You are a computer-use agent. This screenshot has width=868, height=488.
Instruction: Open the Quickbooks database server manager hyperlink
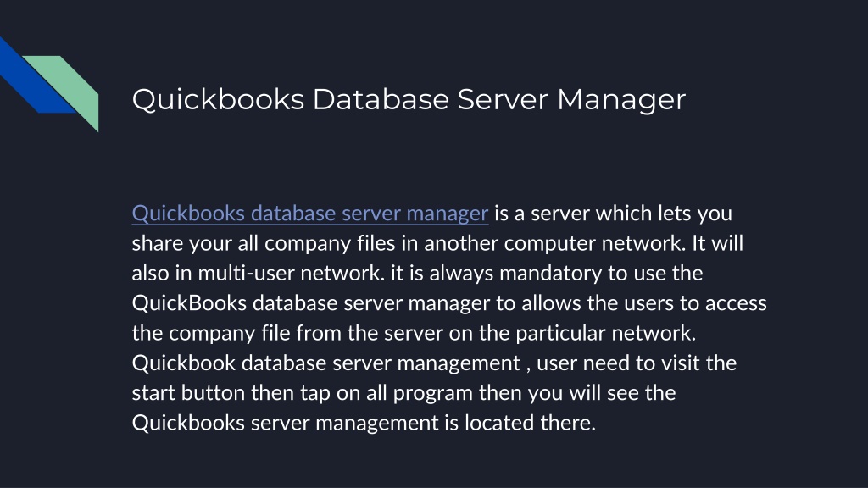[310, 213]
